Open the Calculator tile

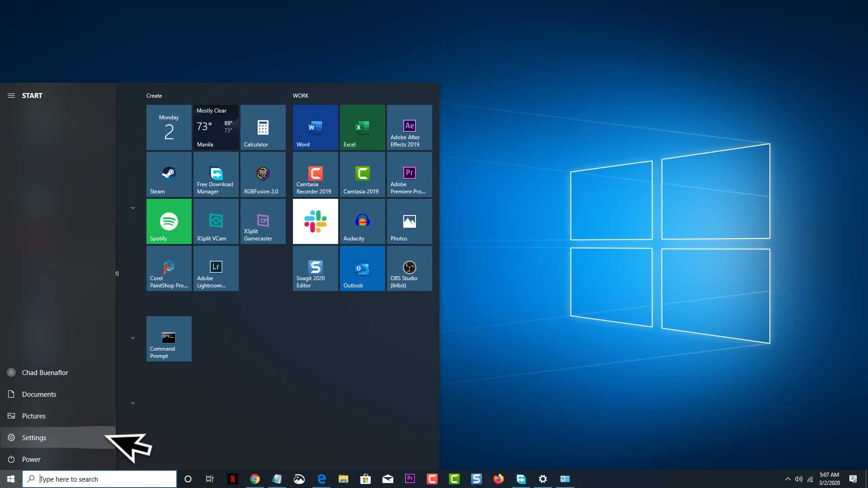263,127
